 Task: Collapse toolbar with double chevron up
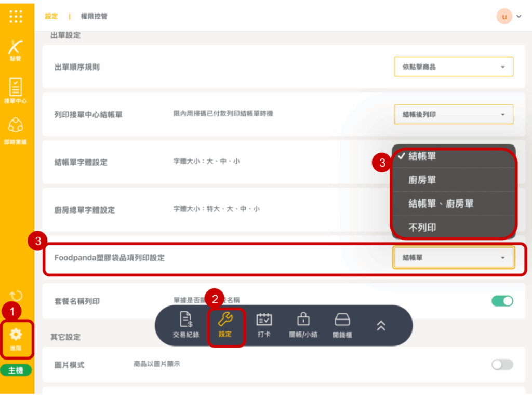click(381, 326)
